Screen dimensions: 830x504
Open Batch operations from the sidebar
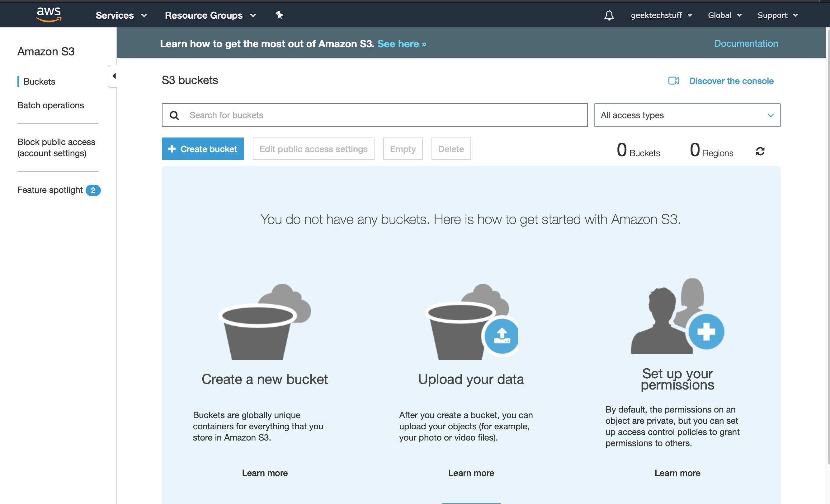click(x=50, y=105)
